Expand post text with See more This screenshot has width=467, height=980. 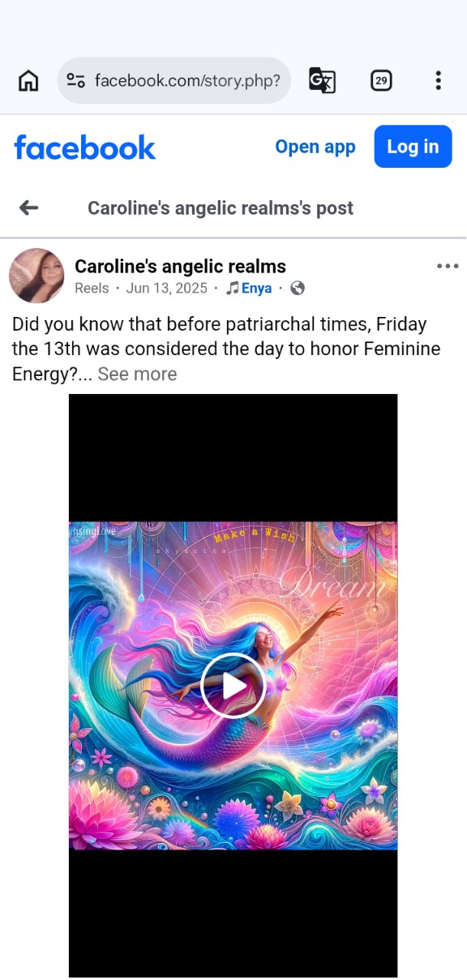point(137,374)
